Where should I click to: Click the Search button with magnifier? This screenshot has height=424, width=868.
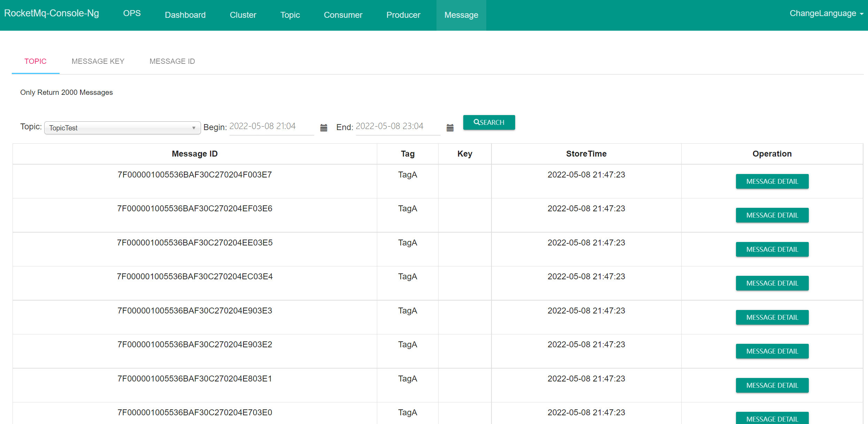point(489,122)
